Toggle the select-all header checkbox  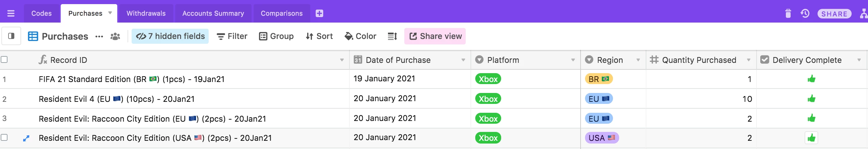pos(4,59)
